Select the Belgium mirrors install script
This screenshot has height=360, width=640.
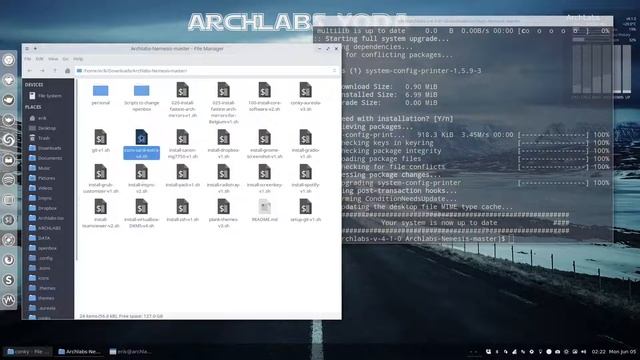(223, 103)
